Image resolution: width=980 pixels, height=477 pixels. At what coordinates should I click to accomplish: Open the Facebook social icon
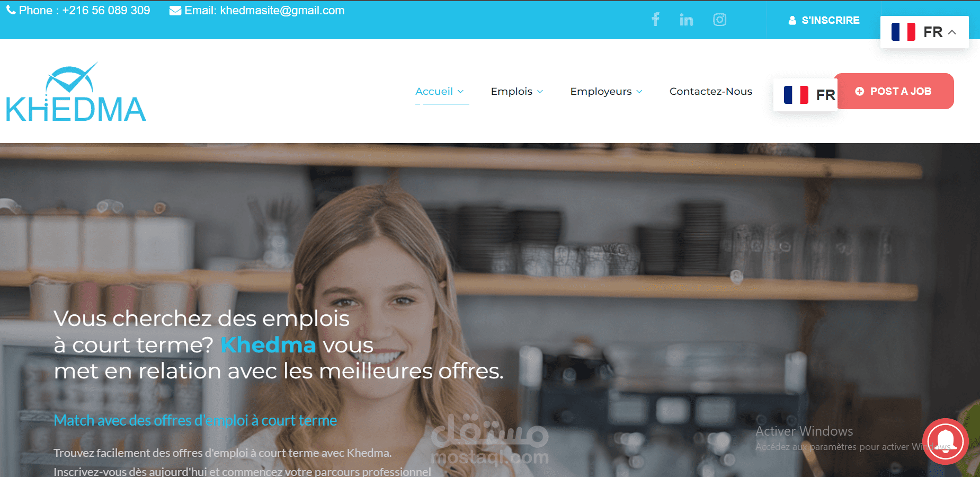point(655,20)
